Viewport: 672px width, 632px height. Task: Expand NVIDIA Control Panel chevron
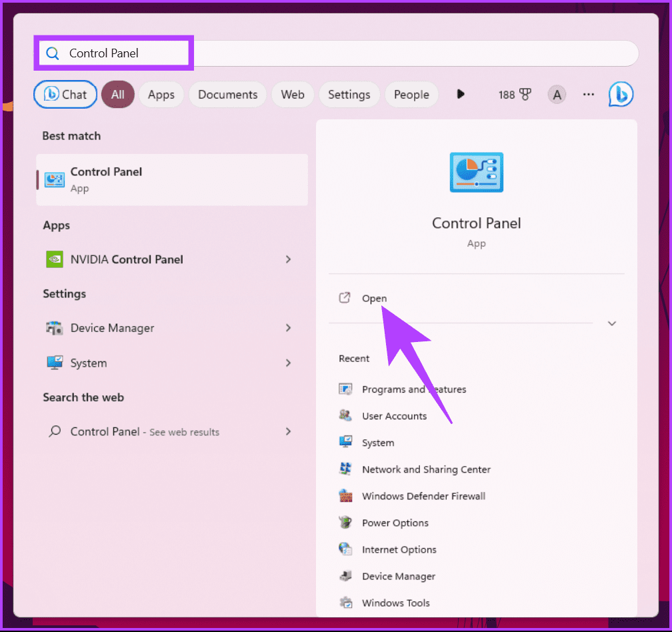(289, 259)
